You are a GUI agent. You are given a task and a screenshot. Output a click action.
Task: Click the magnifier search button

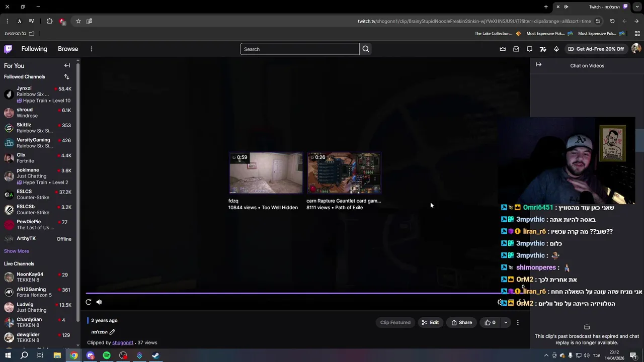tap(366, 49)
